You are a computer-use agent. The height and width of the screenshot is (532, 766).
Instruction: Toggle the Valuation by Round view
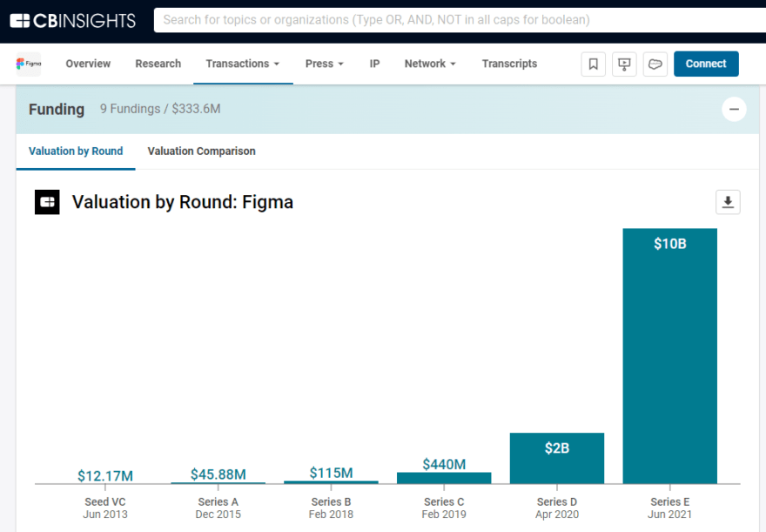click(76, 151)
